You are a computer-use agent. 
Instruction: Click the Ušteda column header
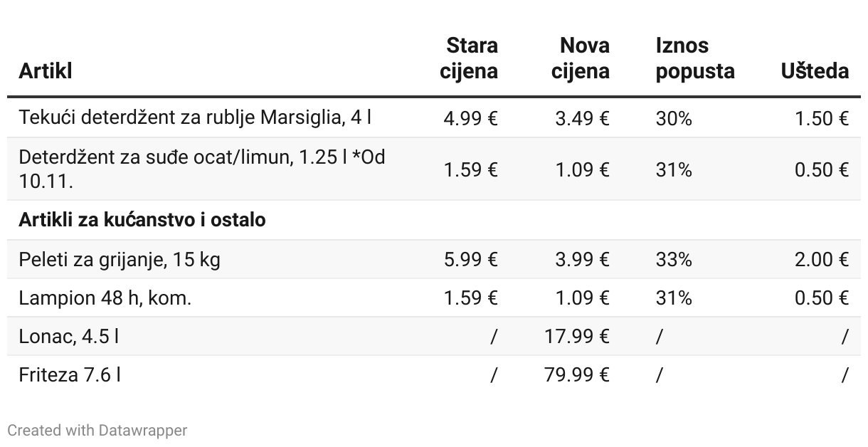815,71
